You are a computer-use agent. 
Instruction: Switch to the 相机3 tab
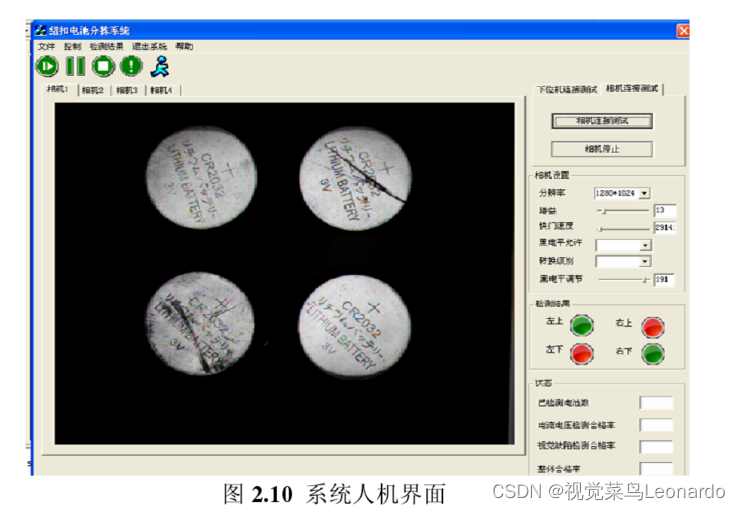click(127, 90)
